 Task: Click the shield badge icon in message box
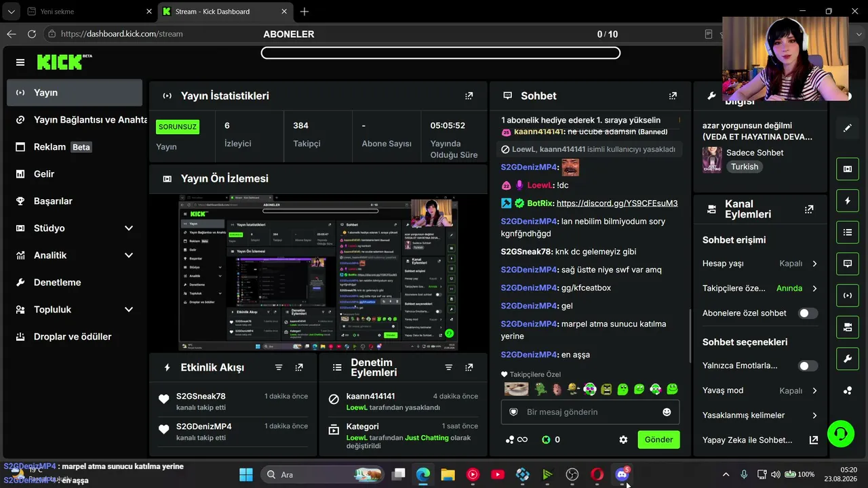[x=513, y=412]
